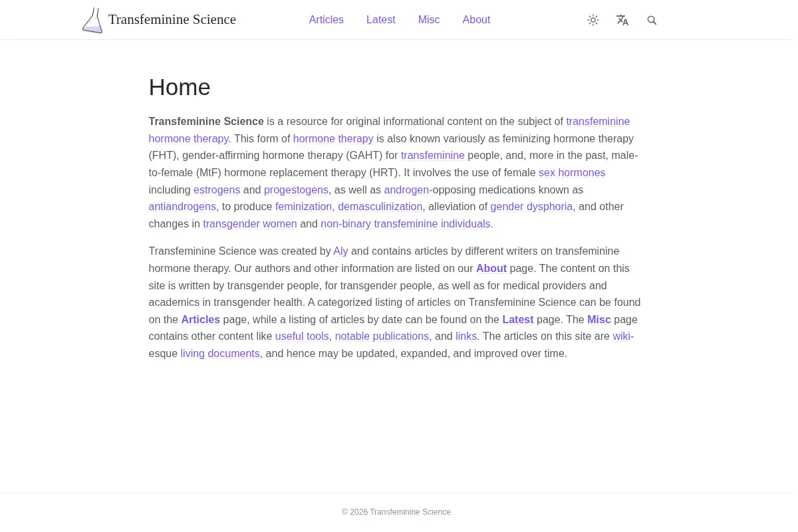Open the bold 'Misc' link in paragraph

coord(599,320)
